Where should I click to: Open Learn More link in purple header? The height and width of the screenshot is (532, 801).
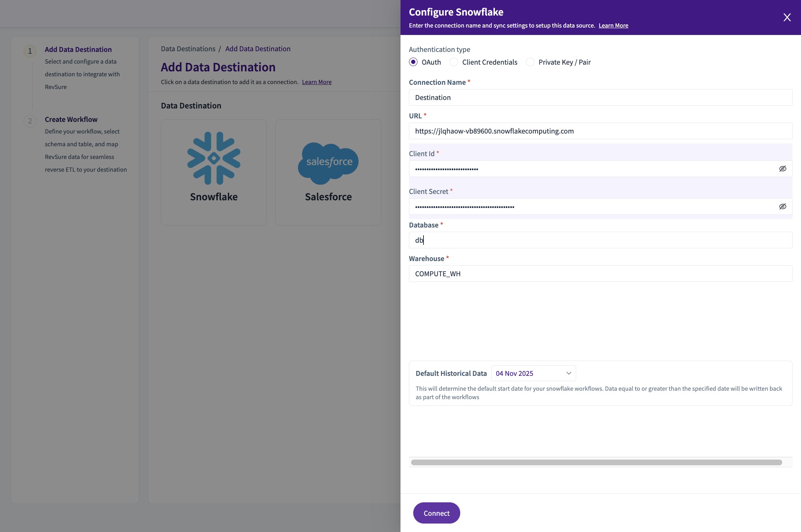tap(613, 25)
